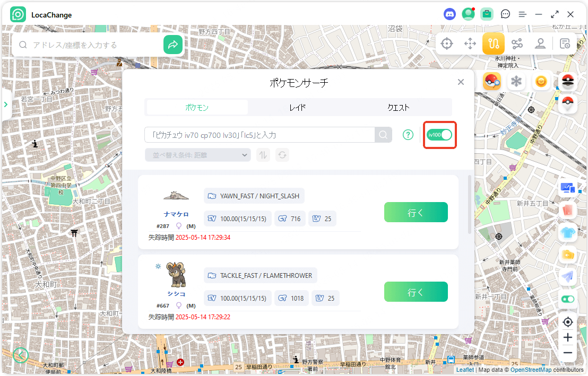
Task: Switch to the クエスト tab
Action: click(x=399, y=108)
